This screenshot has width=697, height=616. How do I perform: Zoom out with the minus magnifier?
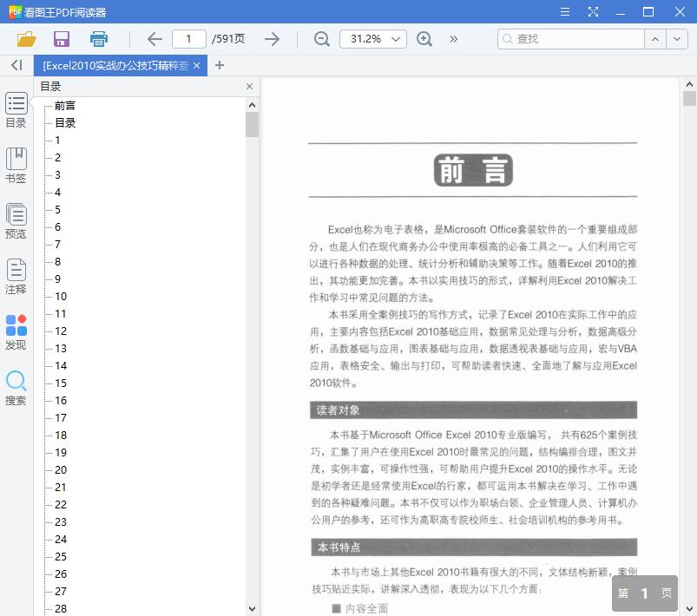click(x=321, y=39)
